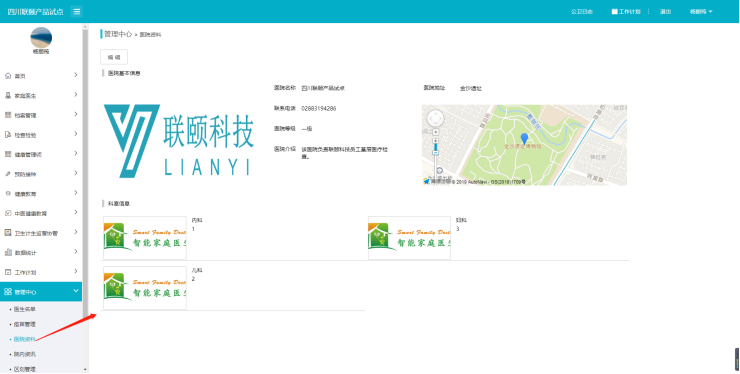Image resolution: width=740 pixels, height=374 pixels.
Task: Click the 儿科 department thumbnail
Action: [x=145, y=288]
